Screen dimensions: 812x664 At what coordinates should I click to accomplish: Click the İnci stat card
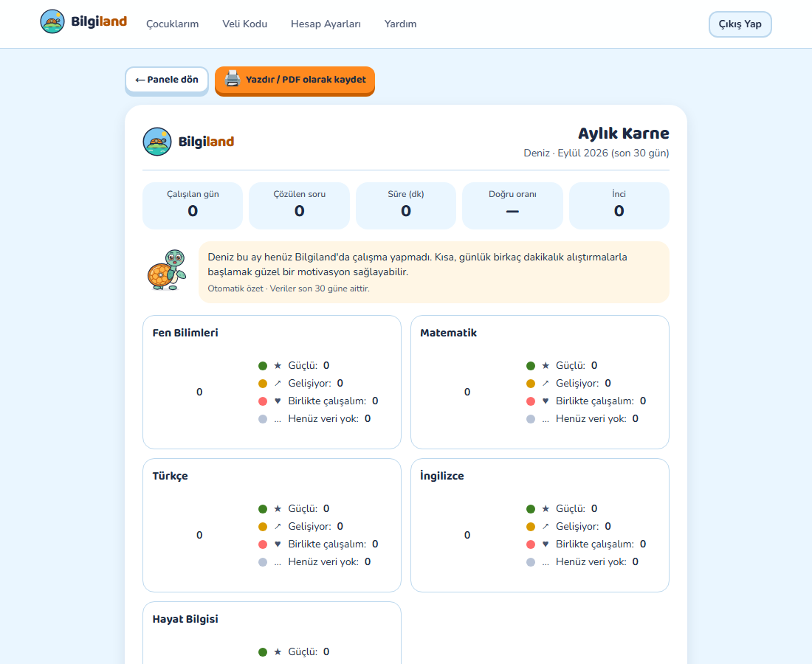(x=619, y=205)
